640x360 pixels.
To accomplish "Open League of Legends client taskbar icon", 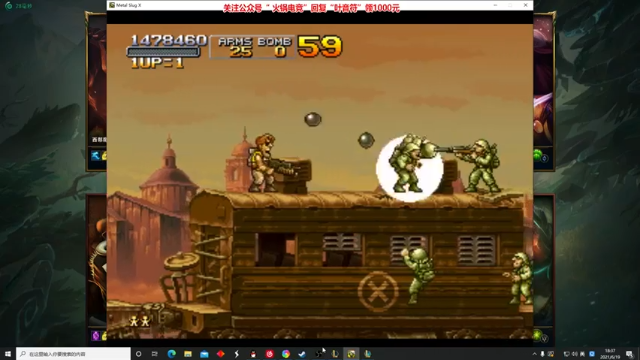I will tap(335, 354).
